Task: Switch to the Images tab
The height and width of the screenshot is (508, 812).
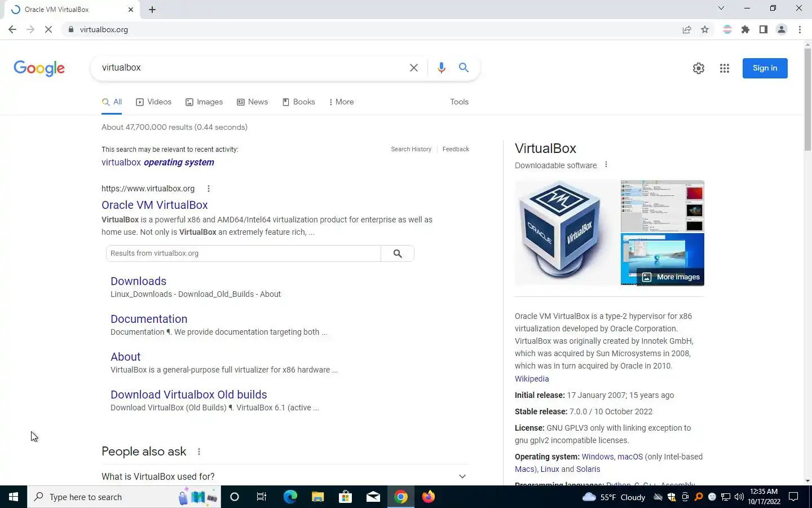Action: click(x=204, y=102)
